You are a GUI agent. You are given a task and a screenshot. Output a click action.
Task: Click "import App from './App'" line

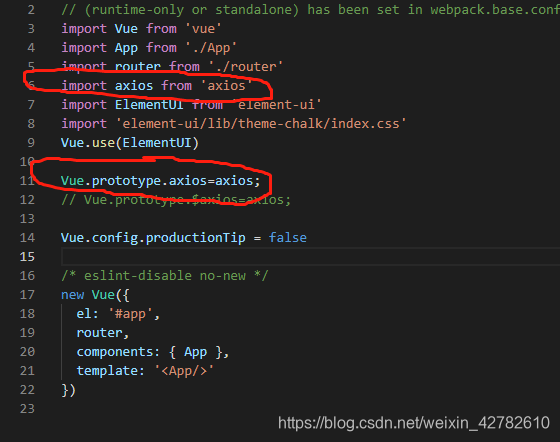pyautogui.click(x=149, y=48)
